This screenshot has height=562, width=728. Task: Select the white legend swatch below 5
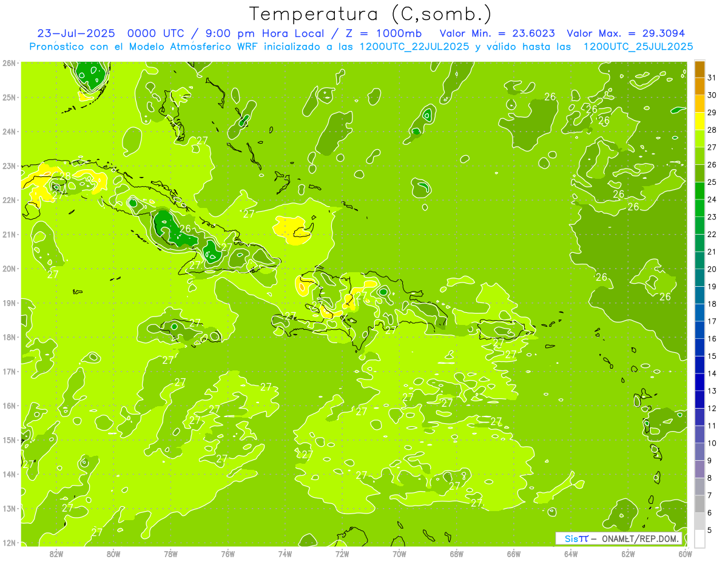coord(699,538)
